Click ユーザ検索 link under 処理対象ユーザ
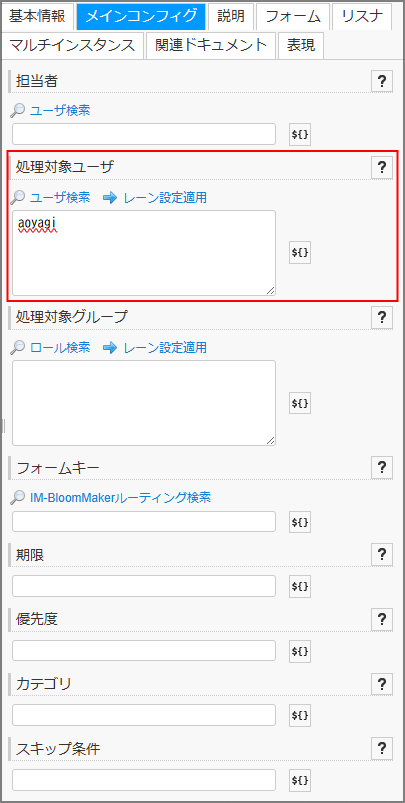Image resolution: width=405 pixels, height=803 pixels. point(60,197)
